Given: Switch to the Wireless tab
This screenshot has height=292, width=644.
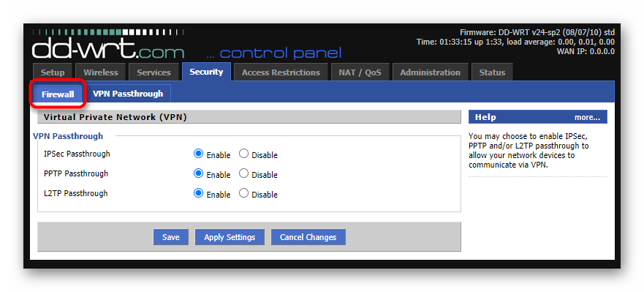Looking at the screenshot, I should click(x=101, y=72).
